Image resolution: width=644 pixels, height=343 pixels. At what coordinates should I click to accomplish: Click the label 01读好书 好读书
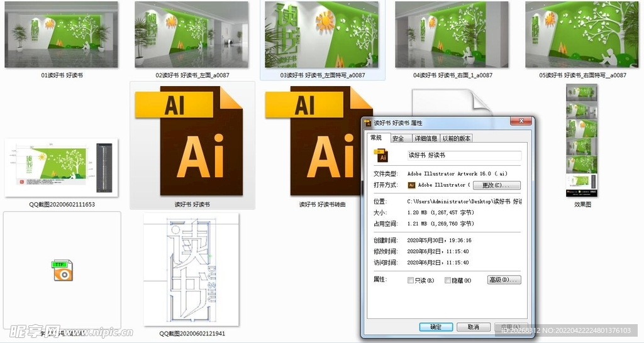tap(62, 75)
